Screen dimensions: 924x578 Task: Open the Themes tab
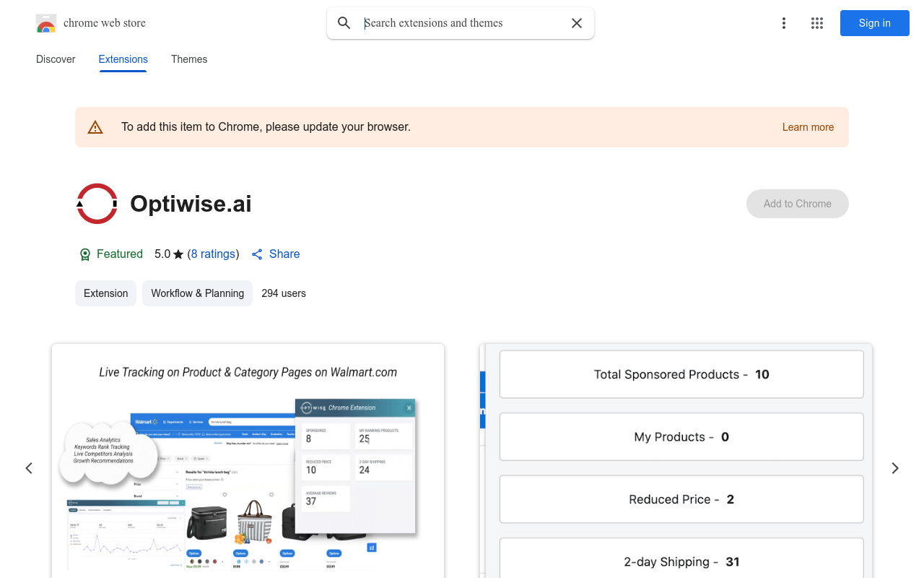[x=189, y=59]
